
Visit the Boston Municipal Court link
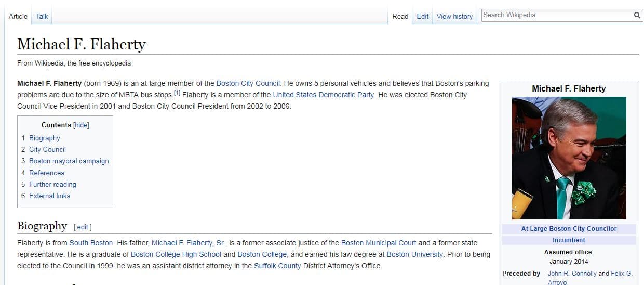tap(379, 243)
